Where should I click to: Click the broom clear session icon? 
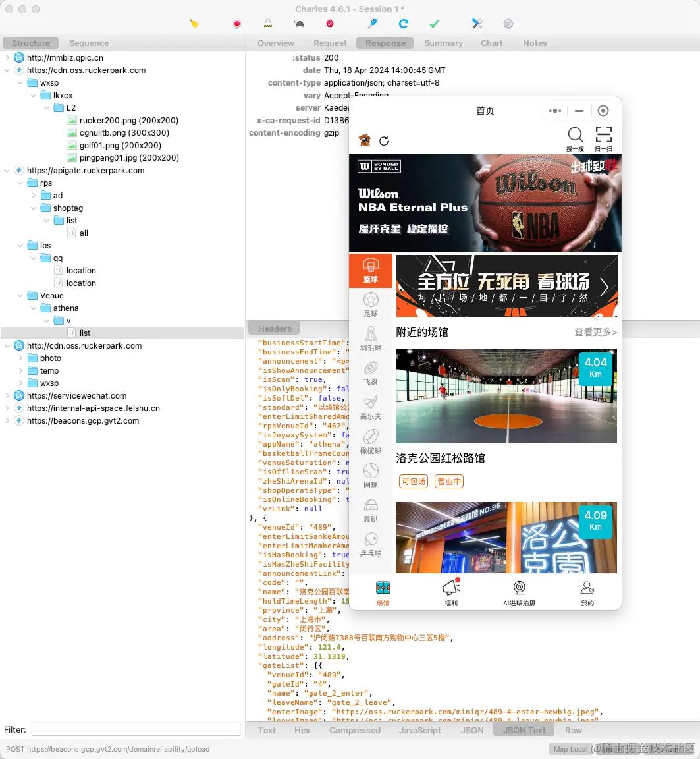pyautogui.click(x=194, y=24)
